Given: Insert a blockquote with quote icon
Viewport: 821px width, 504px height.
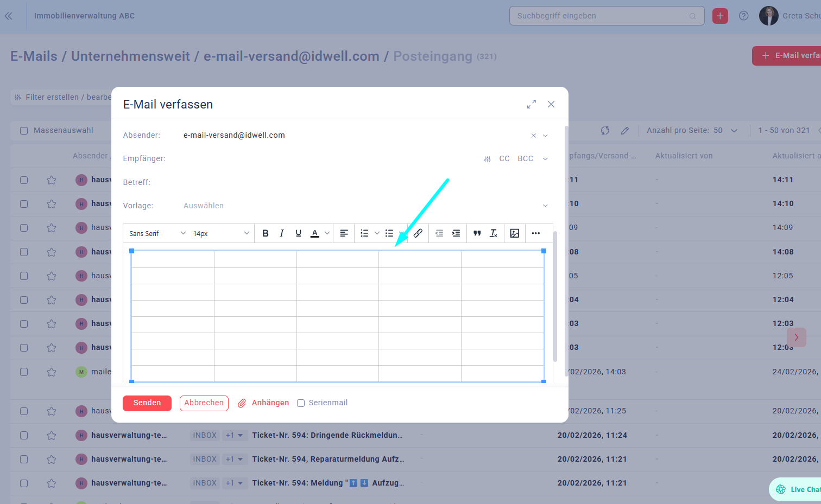Looking at the screenshot, I should pyautogui.click(x=477, y=233).
